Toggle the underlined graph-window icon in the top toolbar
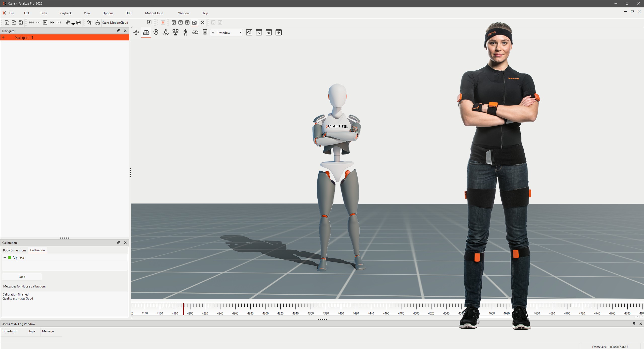This screenshot has width=644, height=349. point(194,23)
